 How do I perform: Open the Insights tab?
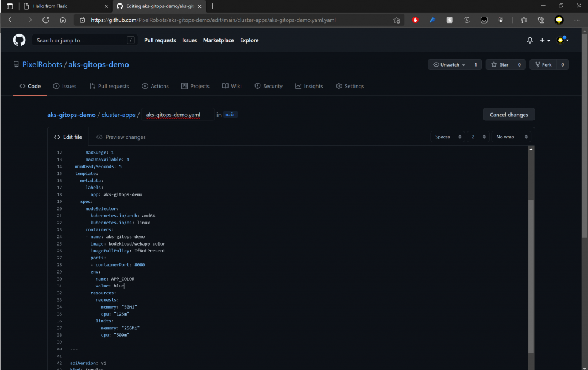pyautogui.click(x=309, y=86)
